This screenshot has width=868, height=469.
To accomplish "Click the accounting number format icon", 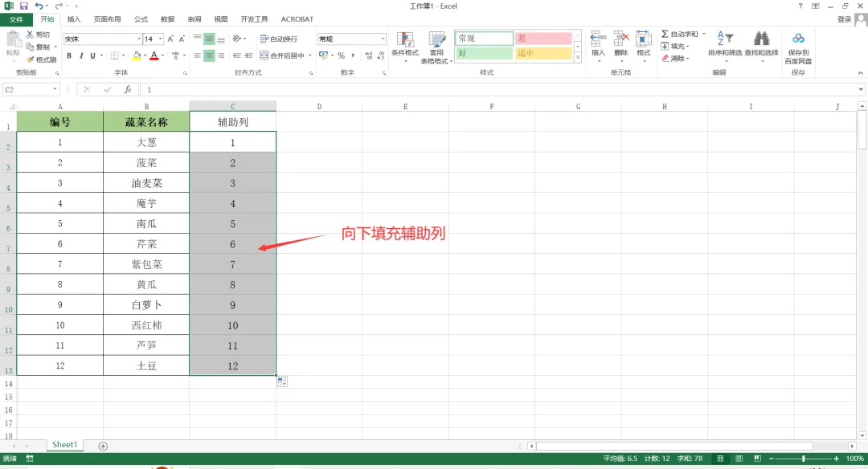I will click(x=323, y=55).
